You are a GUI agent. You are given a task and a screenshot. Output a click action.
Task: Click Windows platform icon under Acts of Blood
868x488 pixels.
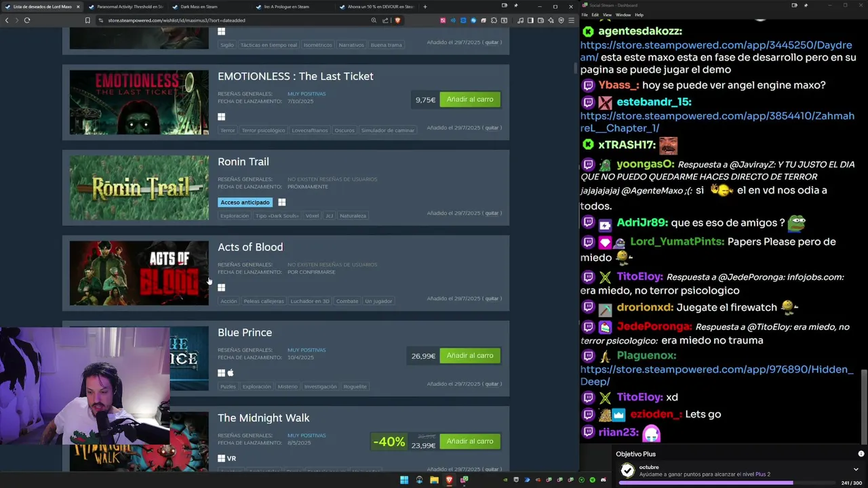point(221,287)
